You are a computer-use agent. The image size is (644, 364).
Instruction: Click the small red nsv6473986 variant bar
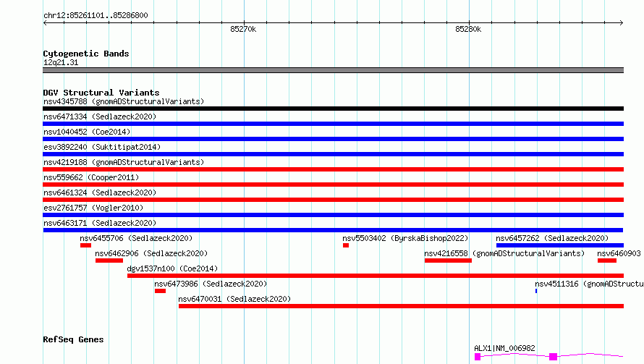click(x=160, y=291)
